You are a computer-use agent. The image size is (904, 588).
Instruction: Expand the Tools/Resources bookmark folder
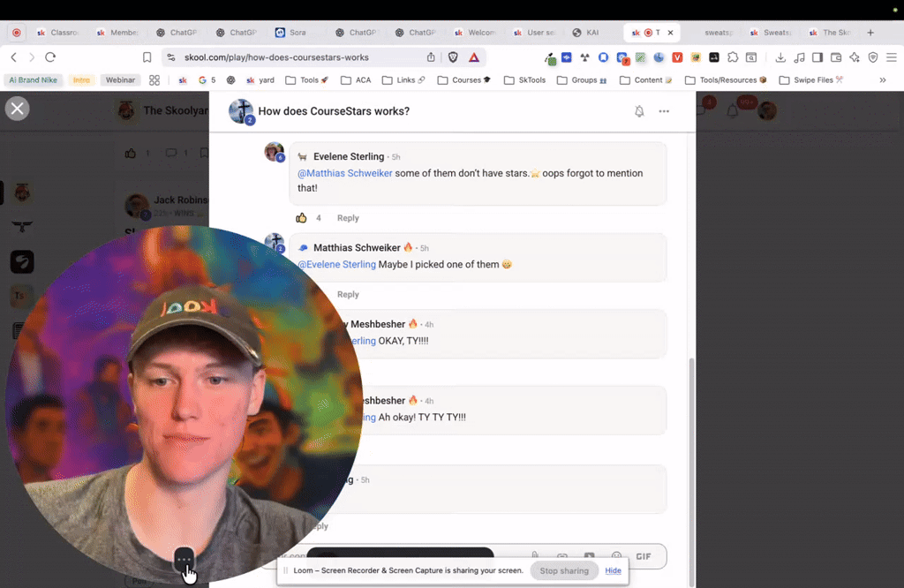click(726, 80)
